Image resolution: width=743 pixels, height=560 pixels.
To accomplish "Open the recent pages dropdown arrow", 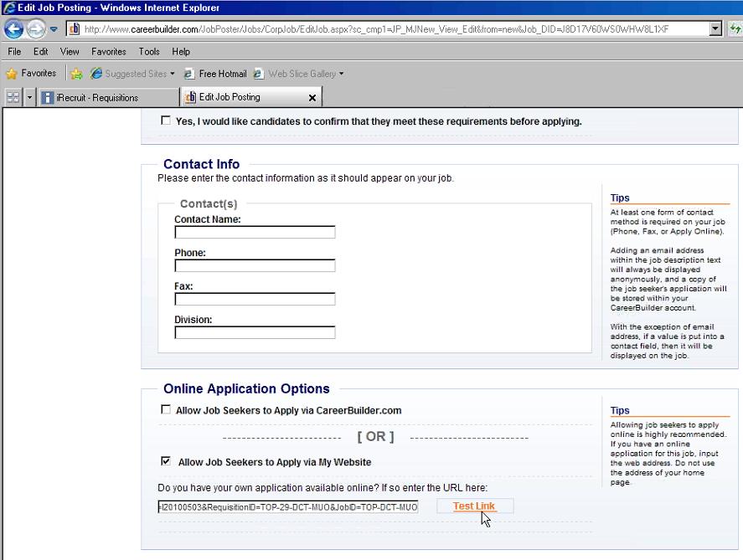I will tap(54, 29).
